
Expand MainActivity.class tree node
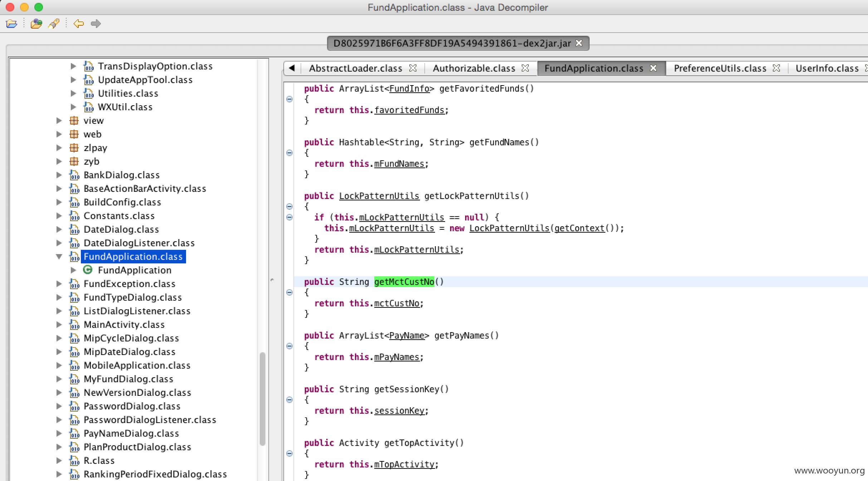click(59, 325)
